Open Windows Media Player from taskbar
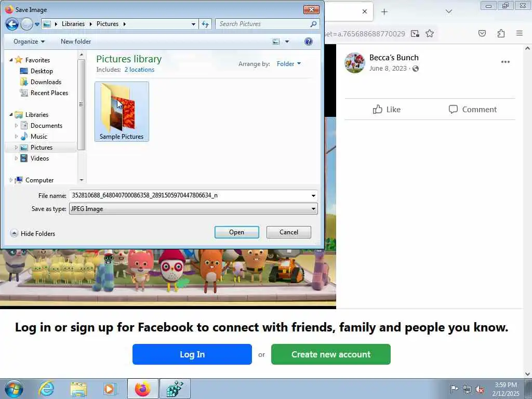This screenshot has height=399, width=532. pos(110,389)
